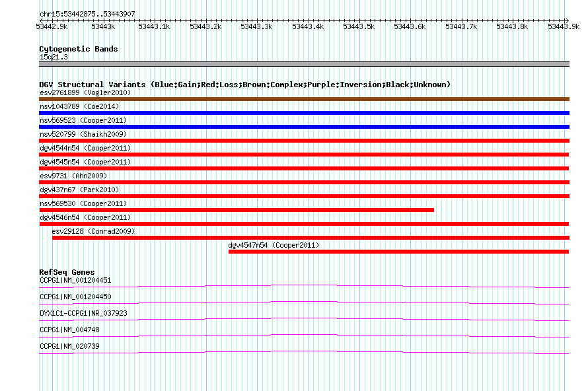Select the 53443.2k ruler tick label
This screenshot has height=391, width=588.
[205, 26]
